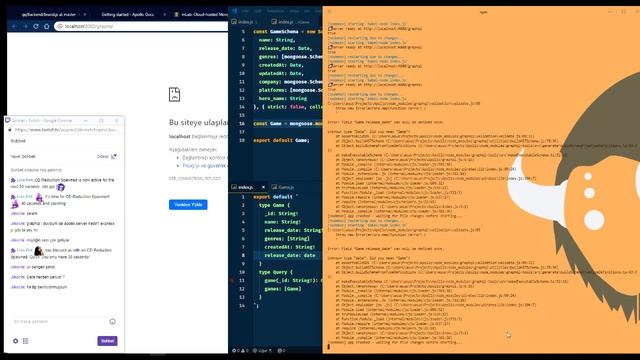Click the 'Ödüller' label in Twitch chat
The image size is (640, 360).
click(103, 156)
